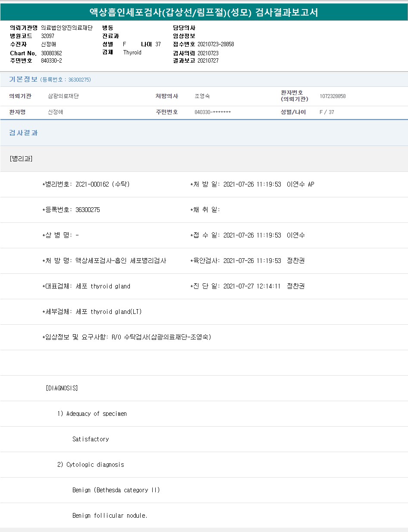Click the 접수번호 value 20210723-28858
This screenshot has height=532, width=408.
[216, 44]
